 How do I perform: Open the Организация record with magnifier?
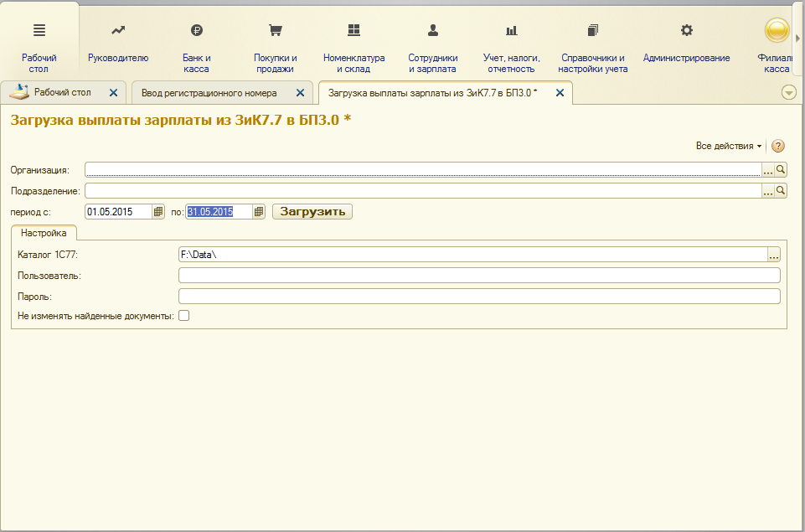781,170
